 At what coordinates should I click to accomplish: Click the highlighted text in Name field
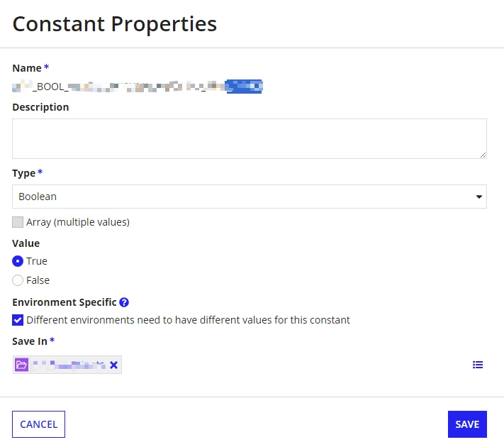tap(244, 87)
